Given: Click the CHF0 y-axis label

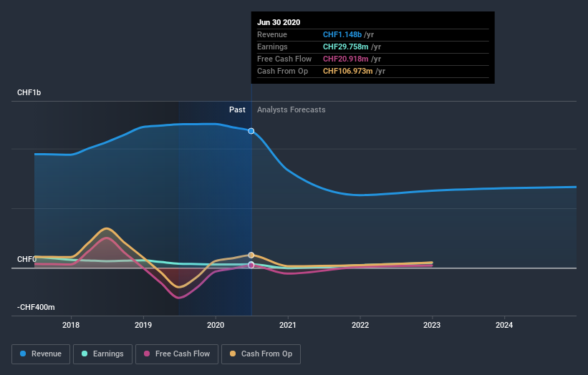Looking at the screenshot, I should (26, 259).
